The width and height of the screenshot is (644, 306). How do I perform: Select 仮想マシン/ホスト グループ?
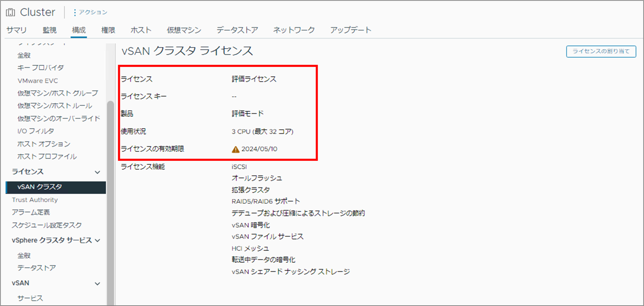(58, 93)
